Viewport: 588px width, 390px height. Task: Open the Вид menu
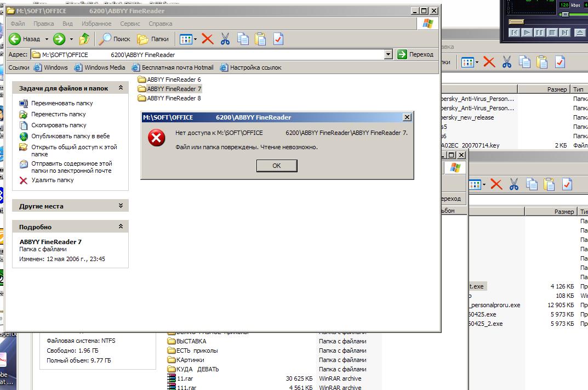67,24
